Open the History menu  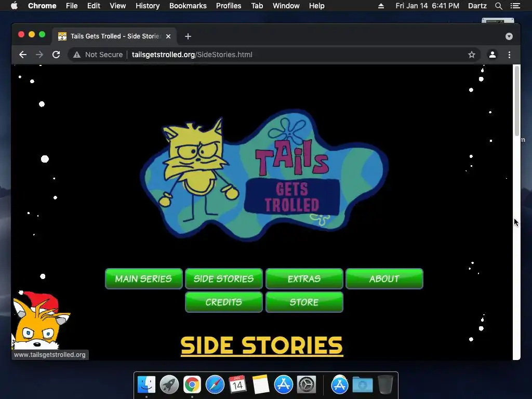coord(148,6)
